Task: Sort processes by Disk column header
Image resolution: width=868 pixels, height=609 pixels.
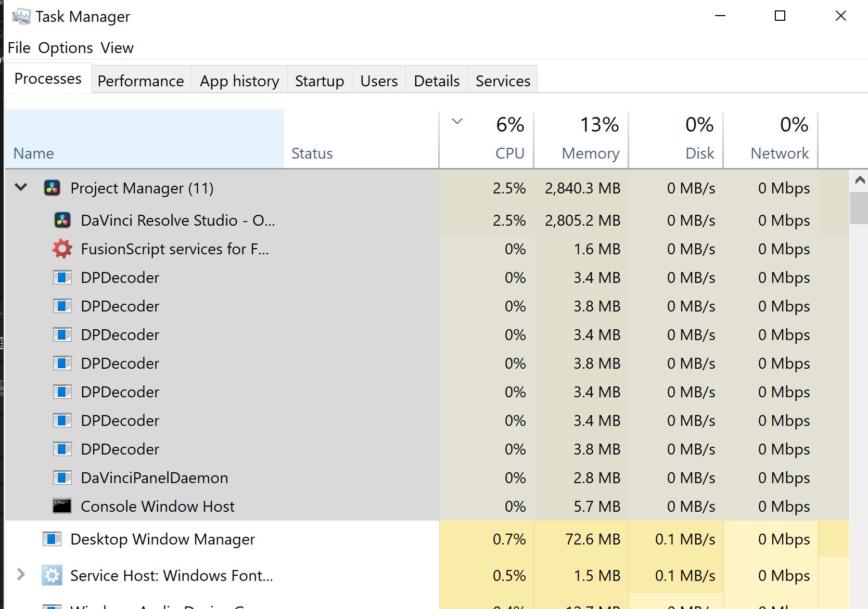Action: tap(676, 139)
